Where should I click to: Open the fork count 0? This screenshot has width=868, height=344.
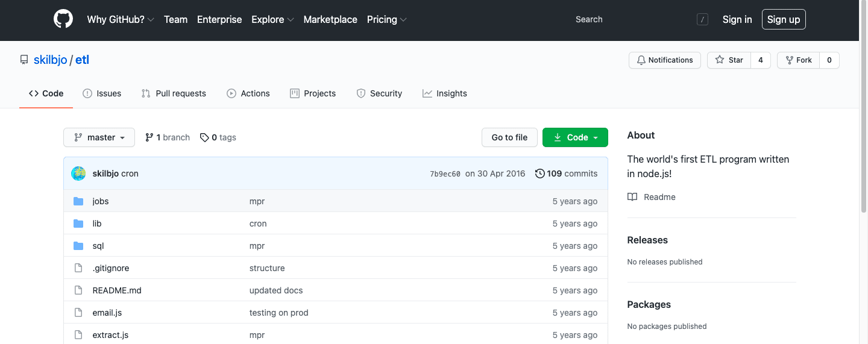coord(829,60)
